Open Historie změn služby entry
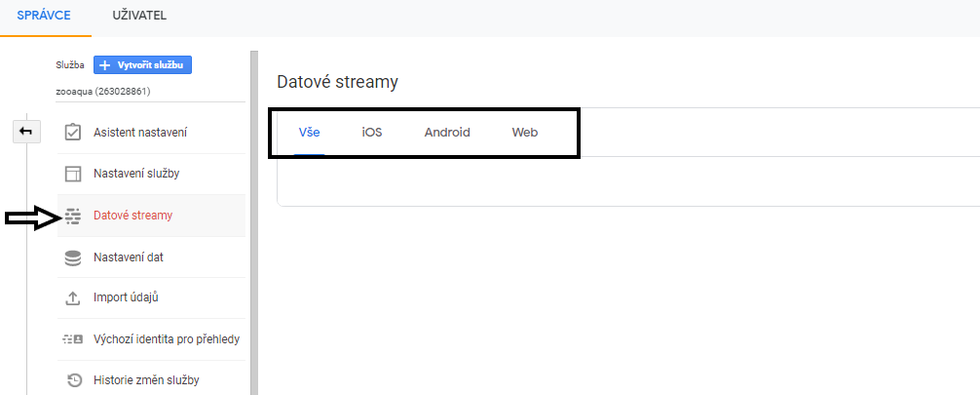Screen dimensions: 980x395 [x=151, y=380]
